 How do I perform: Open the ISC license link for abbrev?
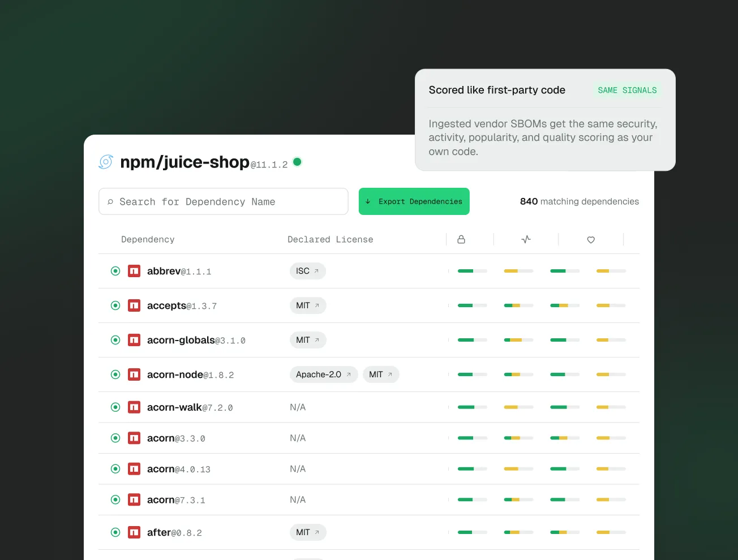308,271
